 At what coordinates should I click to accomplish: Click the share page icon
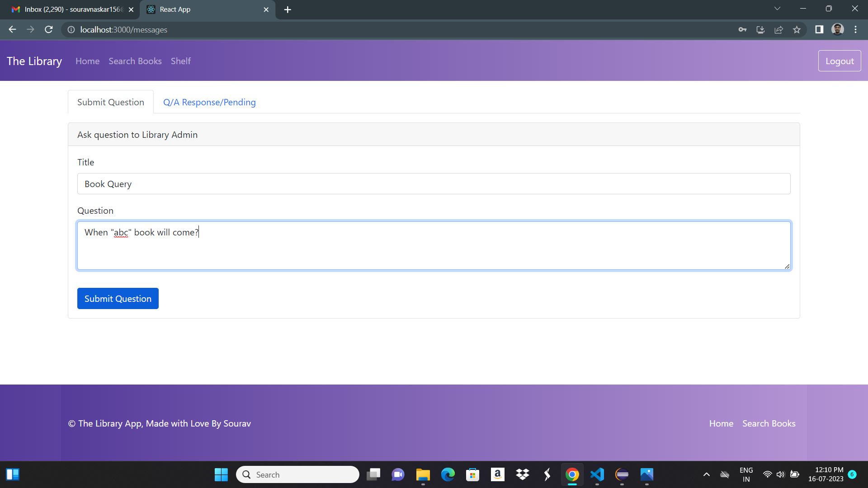[778, 29]
